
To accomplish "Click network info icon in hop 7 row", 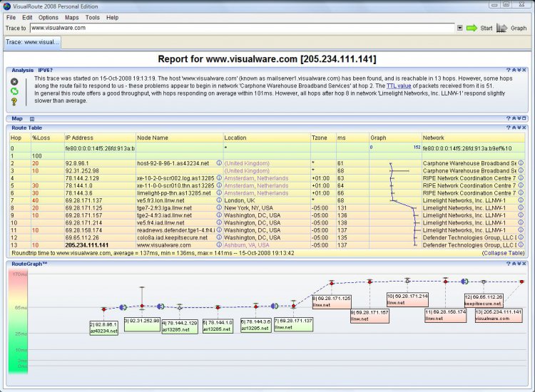I will [521, 200].
